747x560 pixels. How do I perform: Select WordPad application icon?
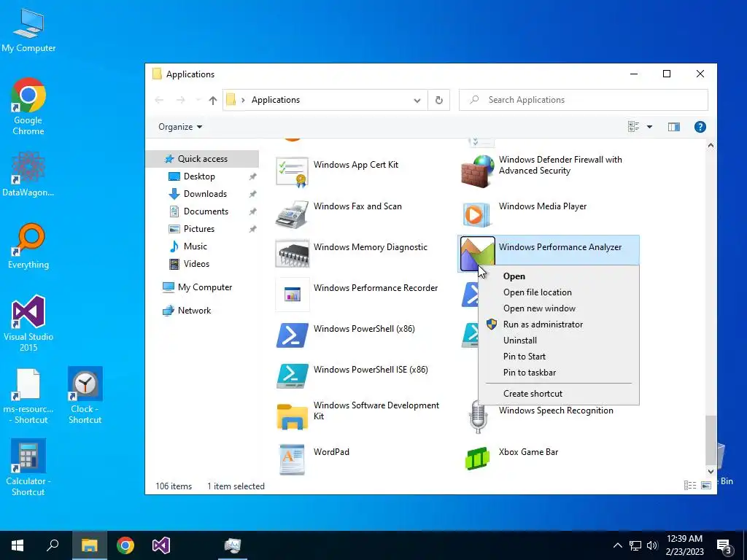click(x=292, y=459)
